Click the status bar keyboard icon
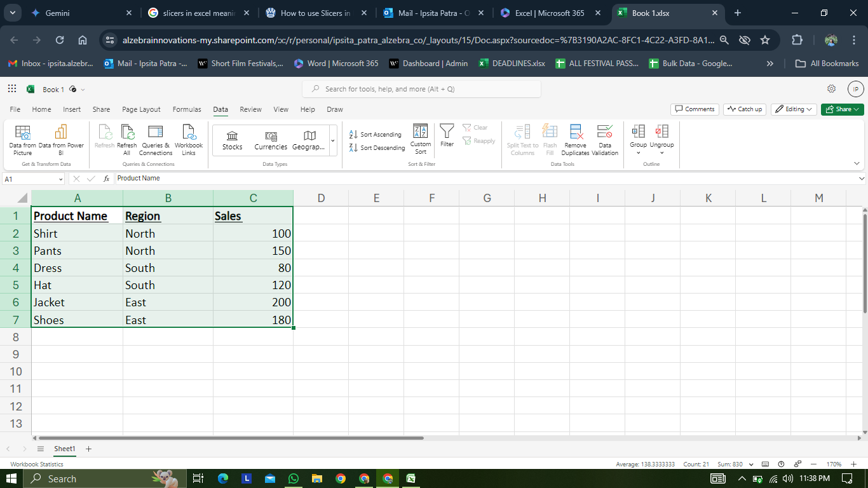Image resolution: width=868 pixels, height=488 pixels. 765,464
